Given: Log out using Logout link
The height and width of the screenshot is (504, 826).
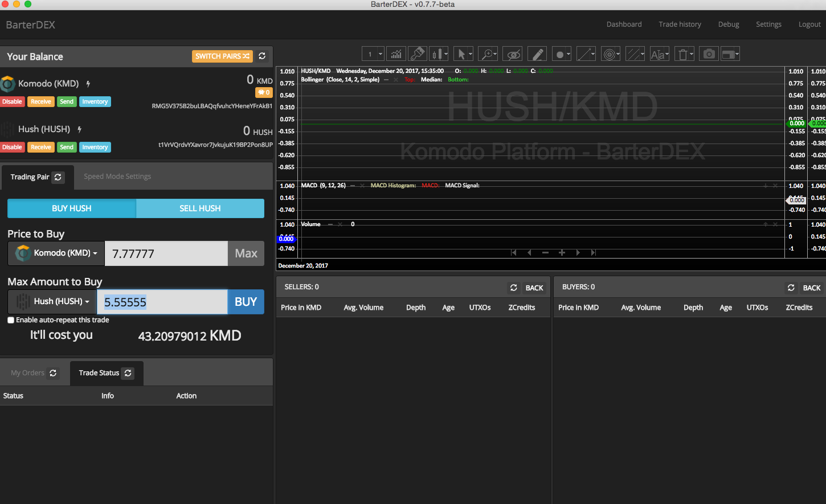Looking at the screenshot, I should tap(809, 24).
